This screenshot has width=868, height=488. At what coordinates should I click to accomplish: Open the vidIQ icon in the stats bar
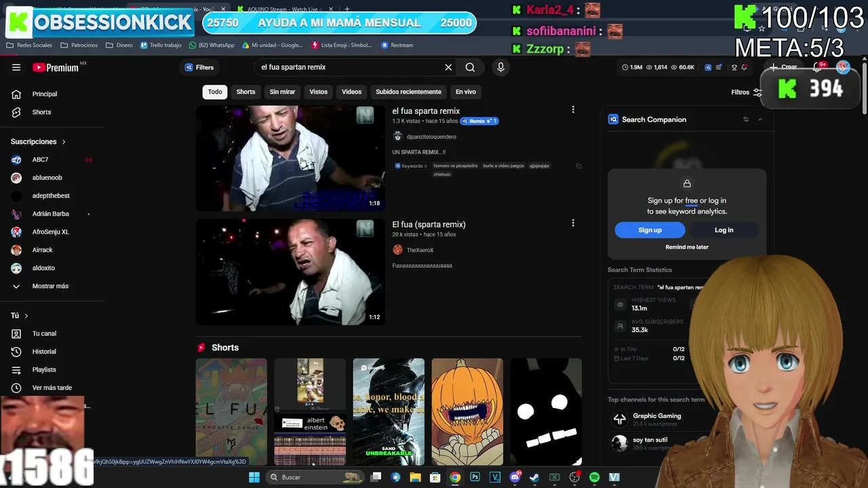[708, 67]
